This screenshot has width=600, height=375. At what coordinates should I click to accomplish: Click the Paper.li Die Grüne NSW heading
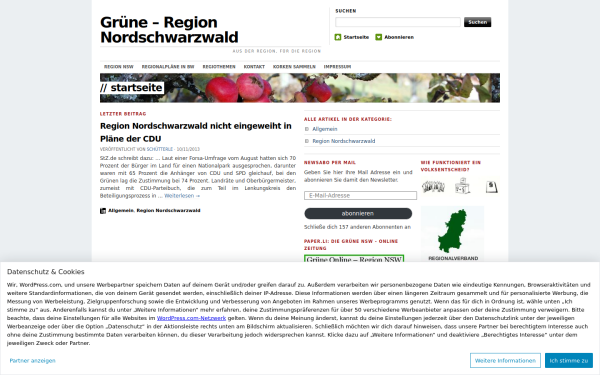[x=351, y=245]
